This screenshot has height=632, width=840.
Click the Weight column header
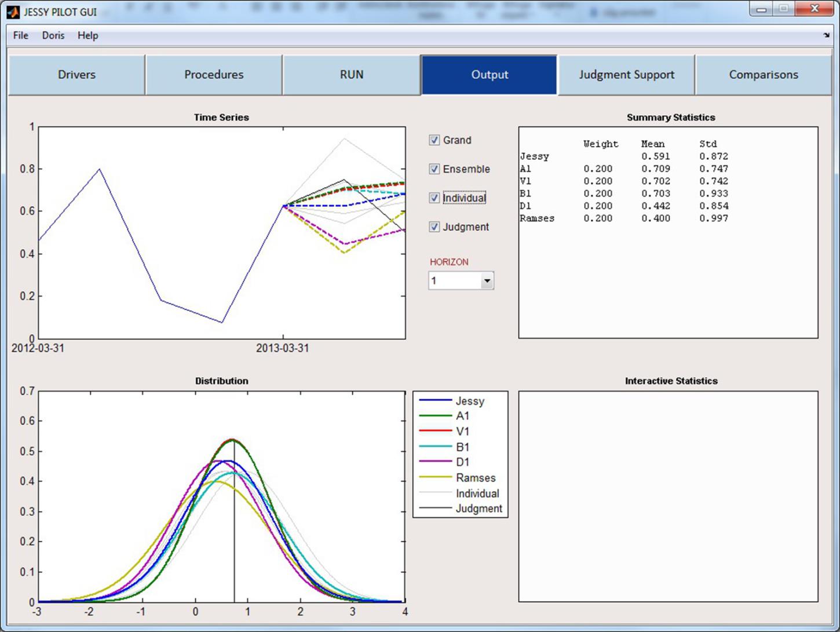601,144
